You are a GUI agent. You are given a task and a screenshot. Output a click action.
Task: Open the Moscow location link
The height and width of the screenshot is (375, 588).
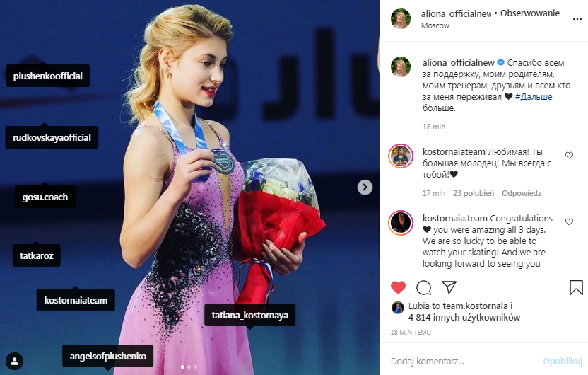(x=435, y=25)
